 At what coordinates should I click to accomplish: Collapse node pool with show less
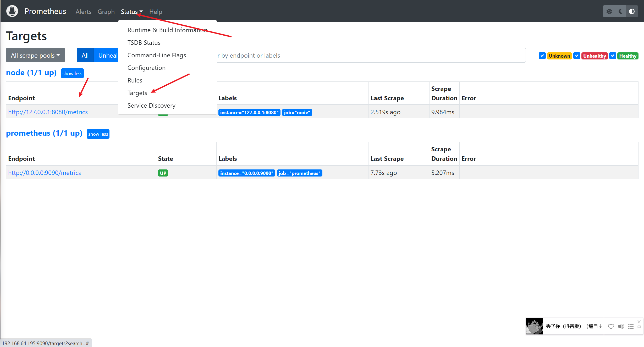72,73
